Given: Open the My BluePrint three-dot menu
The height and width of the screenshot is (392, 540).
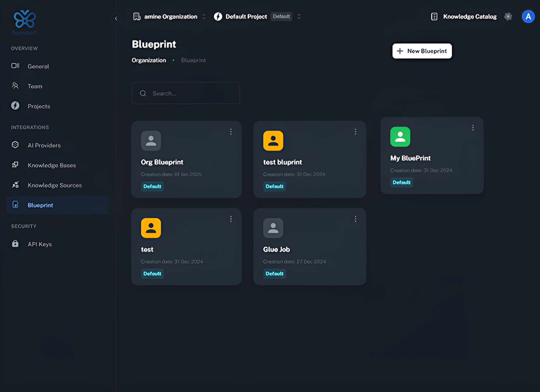Looking at the screenshot, I should point(473,128).
